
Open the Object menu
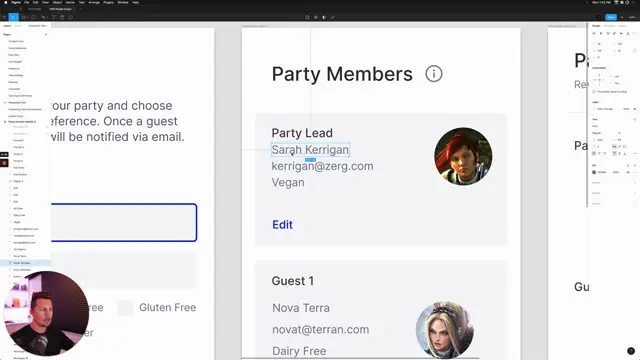(57, 2)
